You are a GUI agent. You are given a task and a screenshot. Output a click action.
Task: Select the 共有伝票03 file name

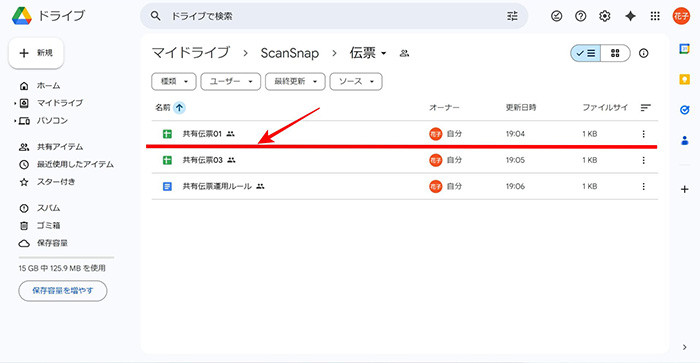(202, 160)
